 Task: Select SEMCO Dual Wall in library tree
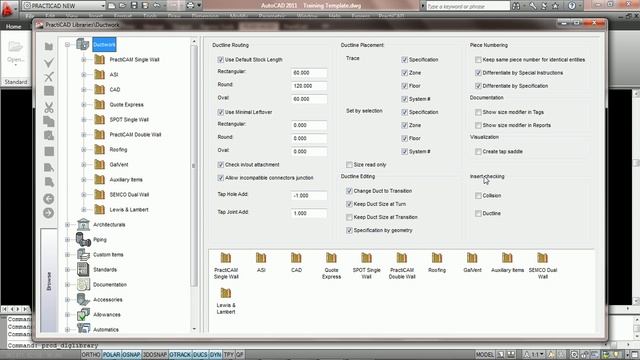(129, 195)
